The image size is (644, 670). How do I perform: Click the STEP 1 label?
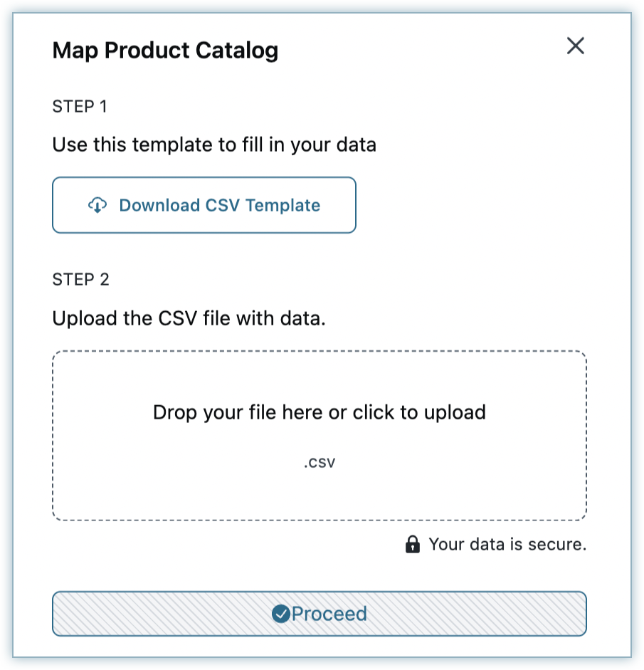(80, 107)
